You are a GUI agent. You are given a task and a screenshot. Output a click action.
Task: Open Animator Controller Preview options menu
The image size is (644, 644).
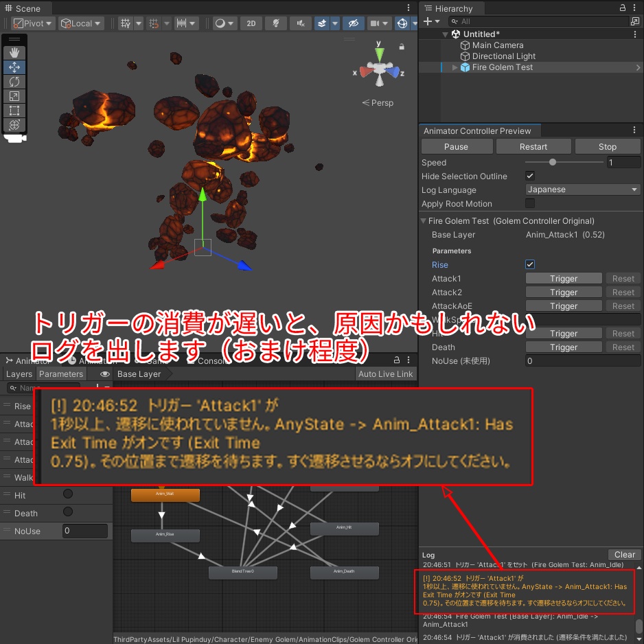click(634, 130)
